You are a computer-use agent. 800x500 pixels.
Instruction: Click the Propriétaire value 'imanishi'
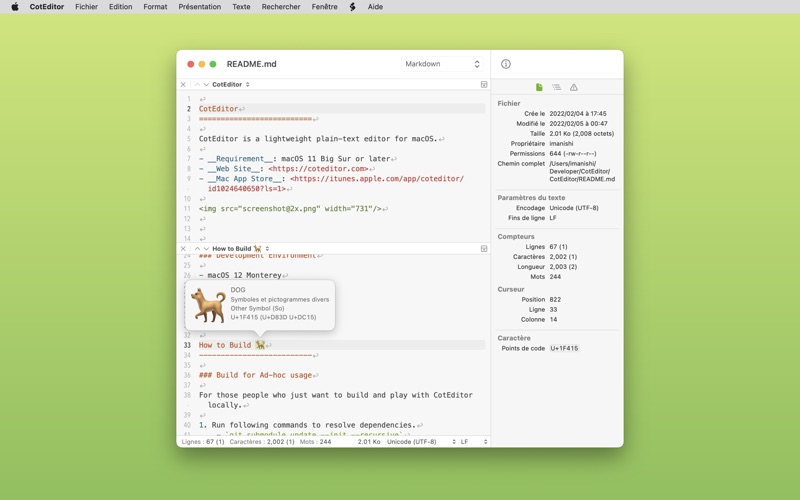click(x=561, y=143)
